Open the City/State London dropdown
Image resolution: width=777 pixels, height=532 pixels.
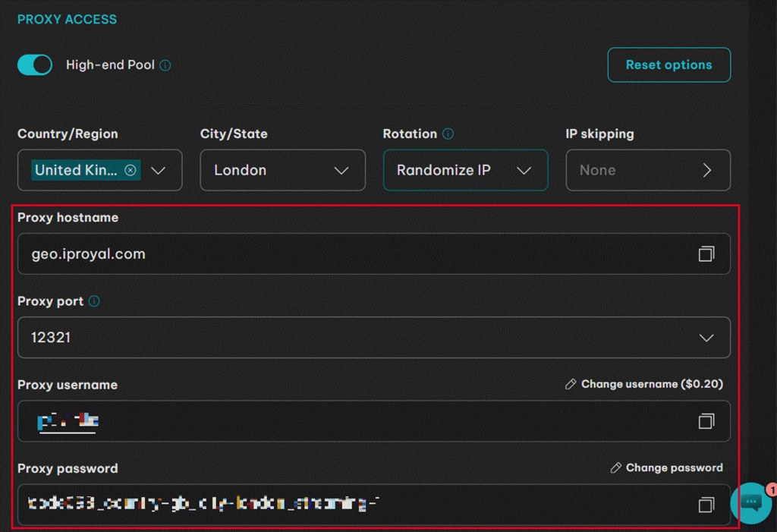click(x=282, y=170)
